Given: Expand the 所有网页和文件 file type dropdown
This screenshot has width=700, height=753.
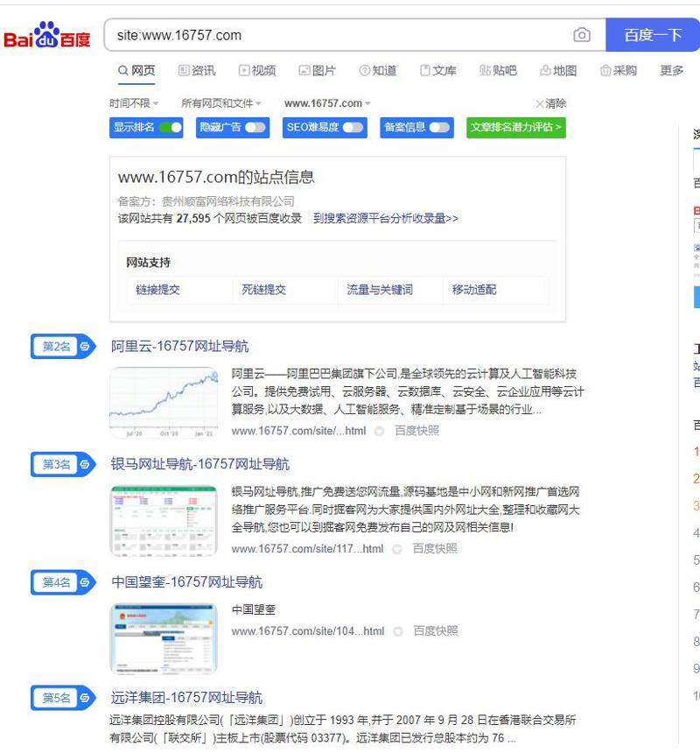Looking at the screenshot, I should pyautogui.click(x=221, y=103).
